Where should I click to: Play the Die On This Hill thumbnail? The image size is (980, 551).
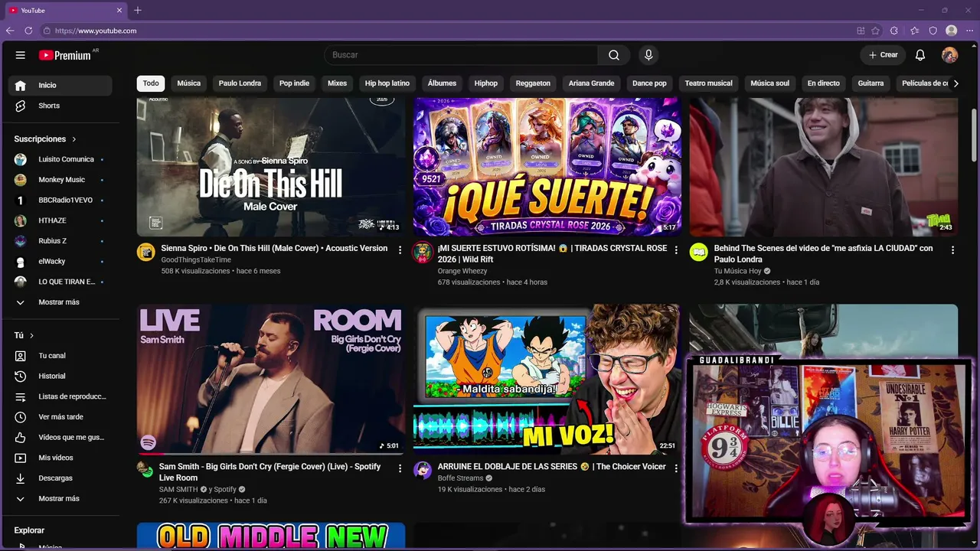tap(271, 167)
